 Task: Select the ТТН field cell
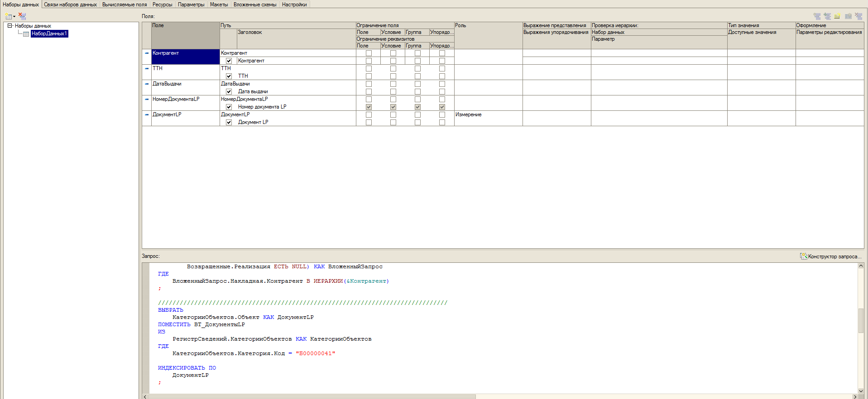(186, 72)
